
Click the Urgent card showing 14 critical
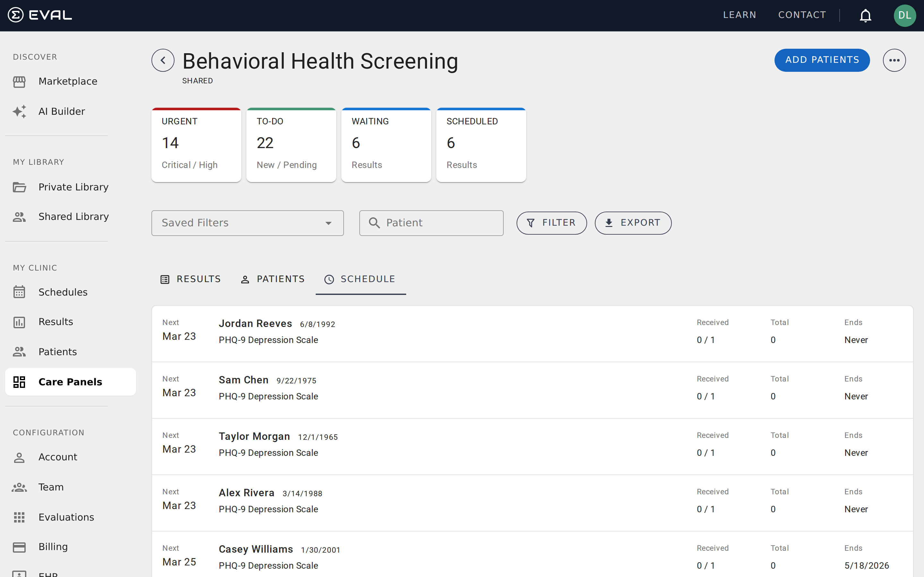coord(196,145)
